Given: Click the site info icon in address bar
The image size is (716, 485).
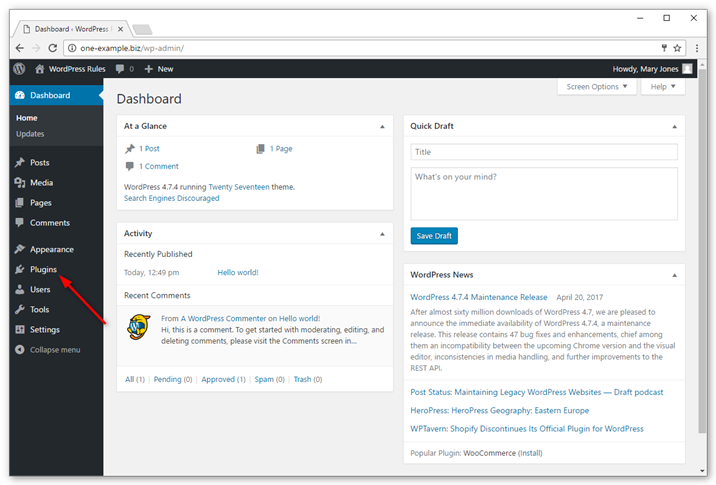Looking at the screenshot, I should coord(72,48).
